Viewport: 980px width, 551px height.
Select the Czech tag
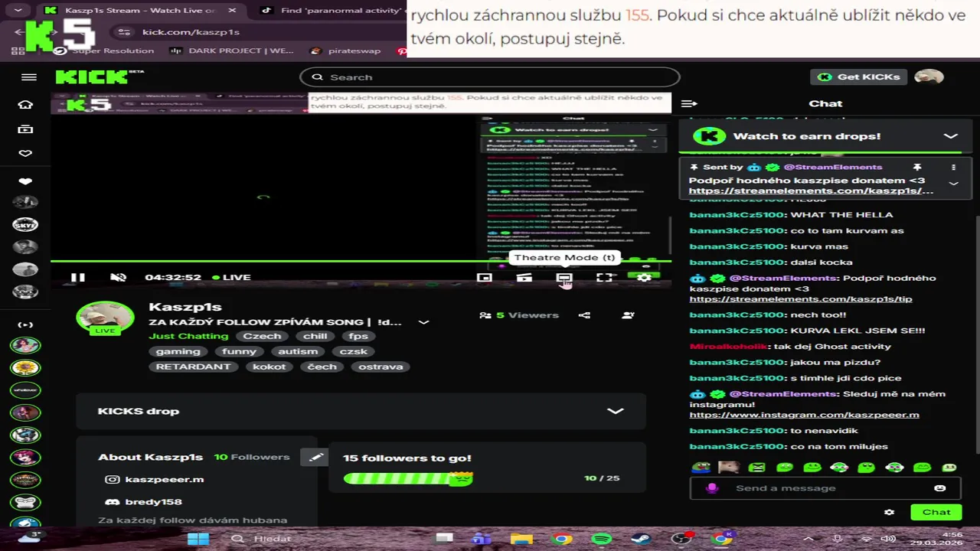(x=262, y=336)
